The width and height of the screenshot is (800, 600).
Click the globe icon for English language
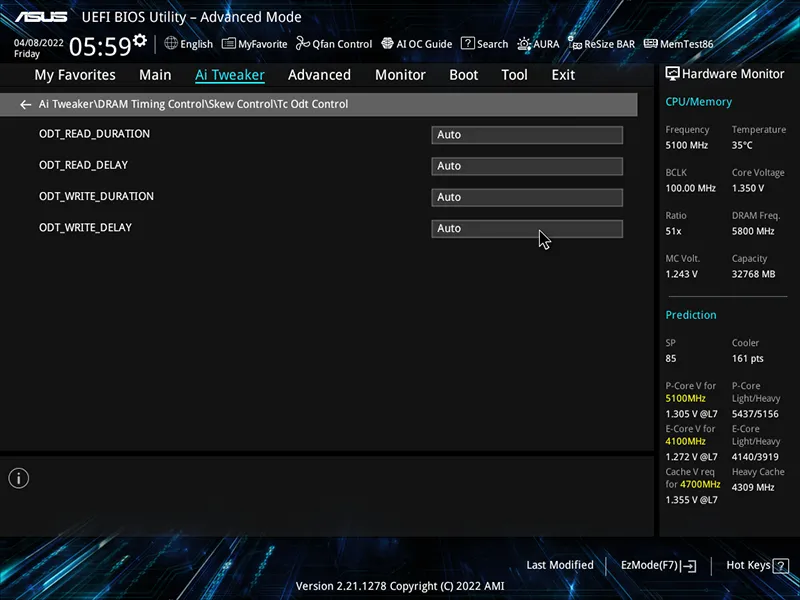point(171,43)
